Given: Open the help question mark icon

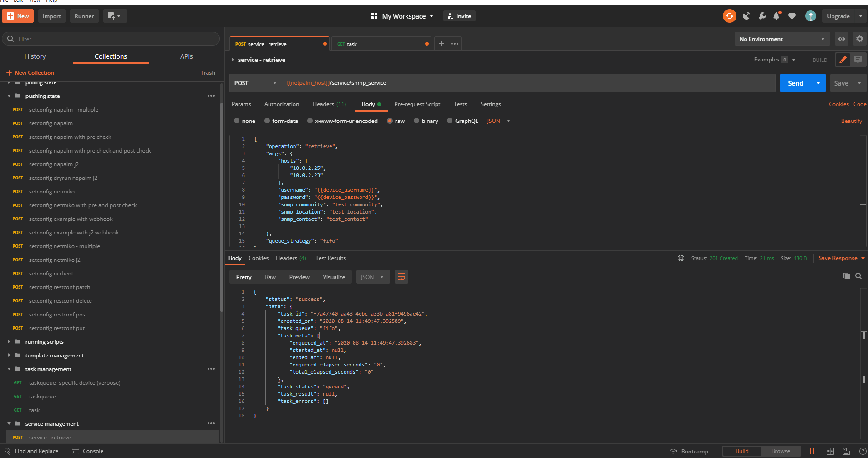Looking at the screenshot, I should 862,451.
